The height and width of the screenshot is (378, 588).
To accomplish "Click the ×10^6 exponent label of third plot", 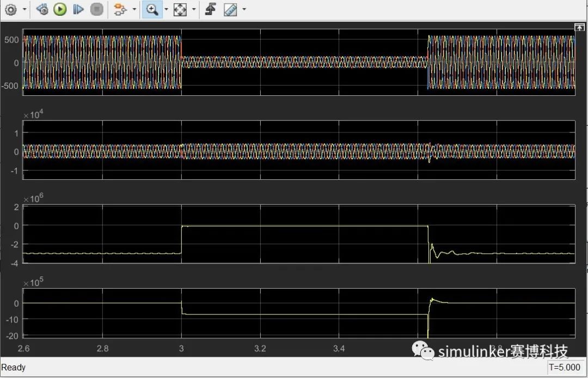I will (33, 198).
